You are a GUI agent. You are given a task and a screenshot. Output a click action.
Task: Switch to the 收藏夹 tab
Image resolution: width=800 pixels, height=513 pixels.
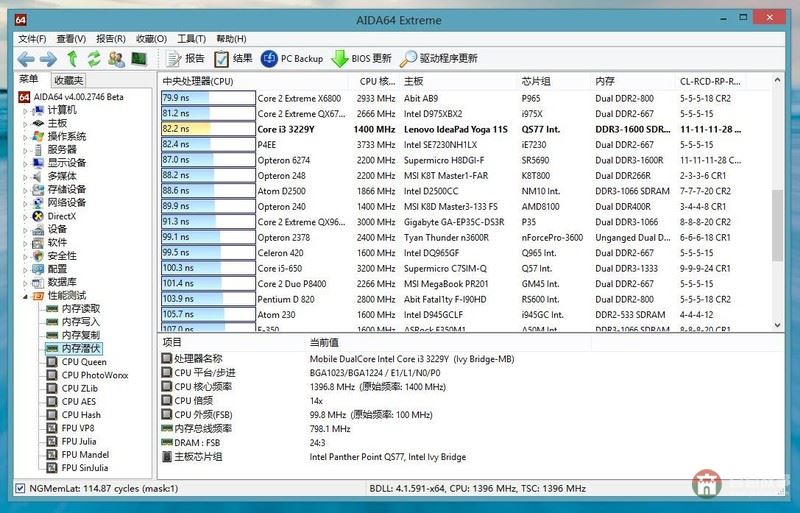(68, 80)
